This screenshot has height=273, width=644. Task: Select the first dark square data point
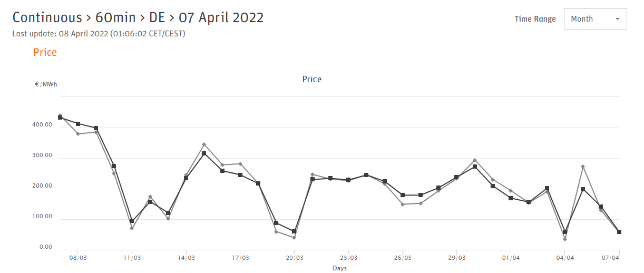click(x=60, y=118)
